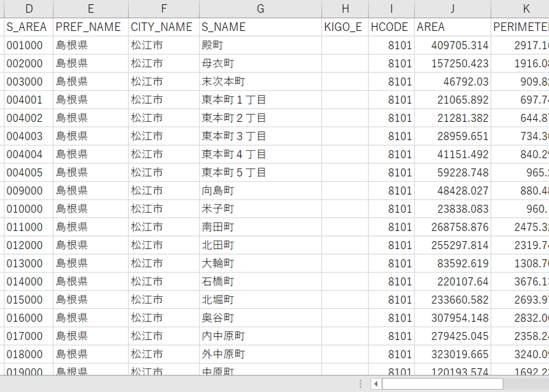Screen dimensions: 549x392
Task: Select S_AREA cell 002000
Action: pyautogui.click(x=29, y=64)
